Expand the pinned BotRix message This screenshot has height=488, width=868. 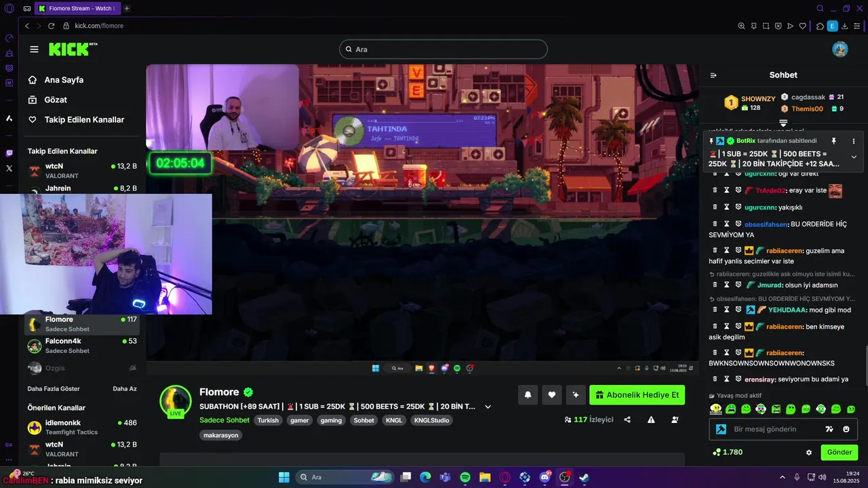[x=854, y=157]
